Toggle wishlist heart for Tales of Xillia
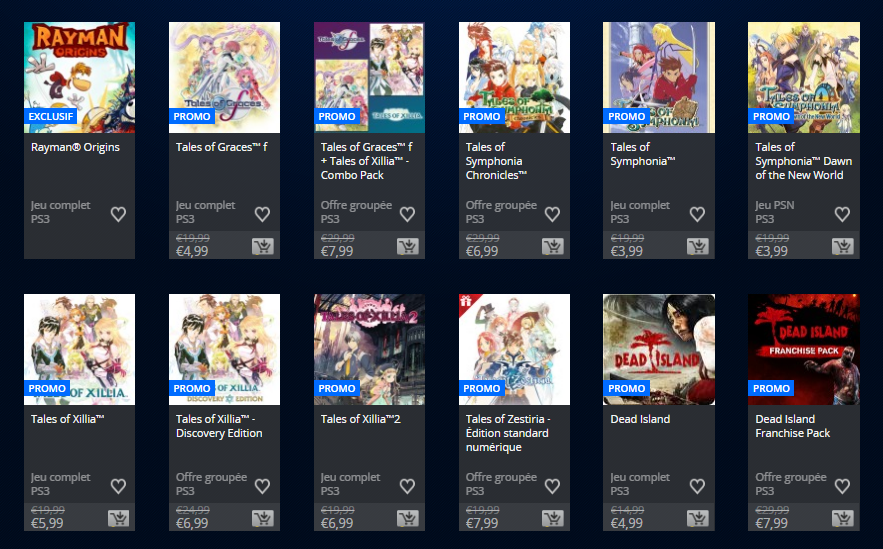 tap(118, 486)
